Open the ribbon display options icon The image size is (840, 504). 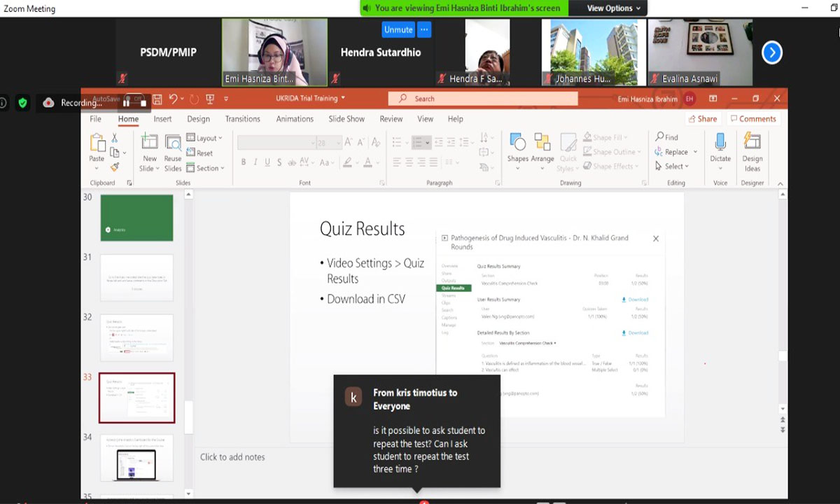tap(713, 99)
